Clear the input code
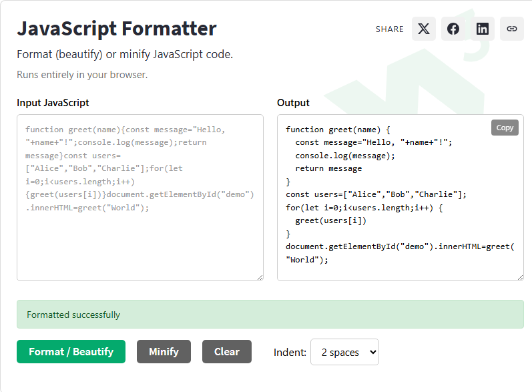This screenshot has width=532, height=392. (227, 352)
